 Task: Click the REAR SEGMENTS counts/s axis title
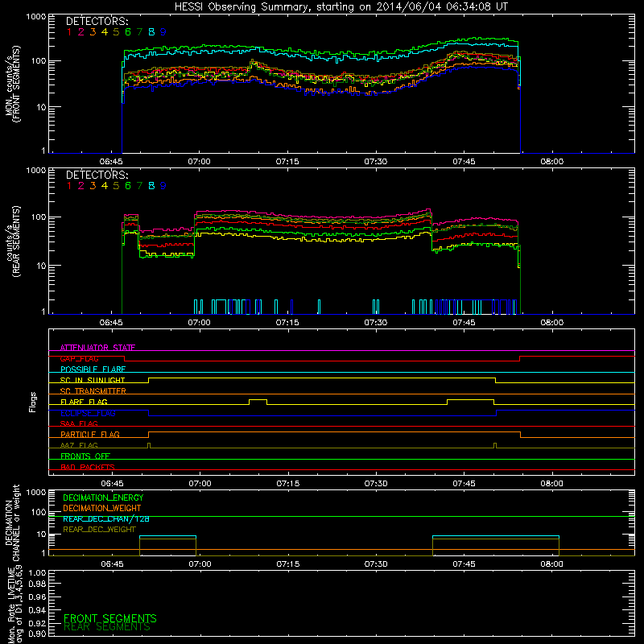point(13,242)
